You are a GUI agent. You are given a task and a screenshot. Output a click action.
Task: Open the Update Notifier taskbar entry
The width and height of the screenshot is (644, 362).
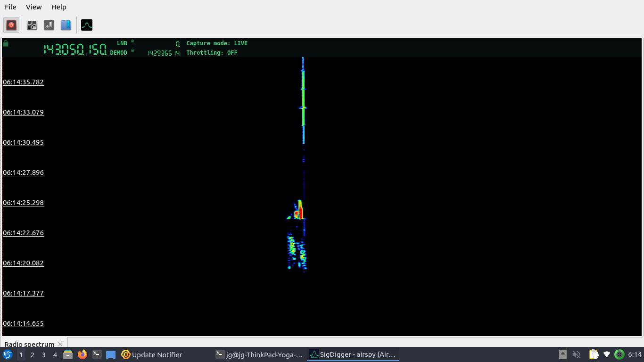coord(152,354)
